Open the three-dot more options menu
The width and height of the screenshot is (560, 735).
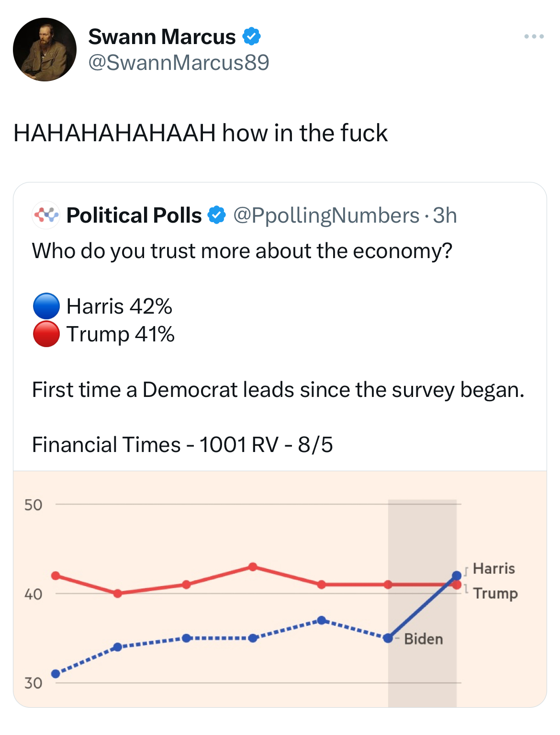coord(534,36)
